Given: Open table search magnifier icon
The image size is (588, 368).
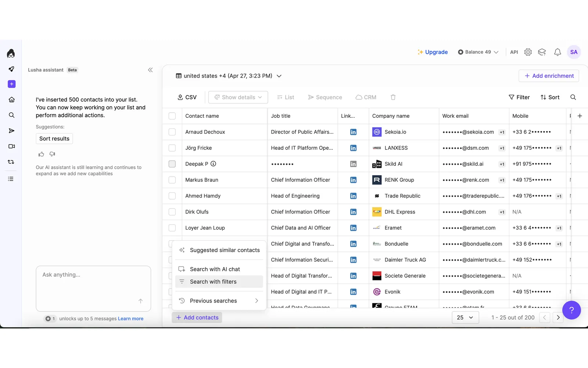Looking at the screenshot, I should [x=573, y=97].
